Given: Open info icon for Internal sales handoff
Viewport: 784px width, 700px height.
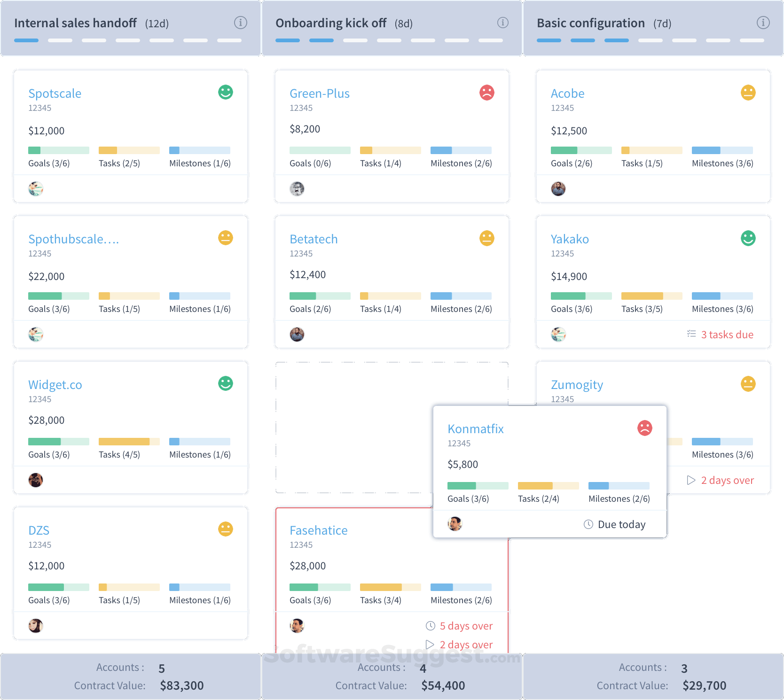Looking at the screenshot, I should pos(241,23).
